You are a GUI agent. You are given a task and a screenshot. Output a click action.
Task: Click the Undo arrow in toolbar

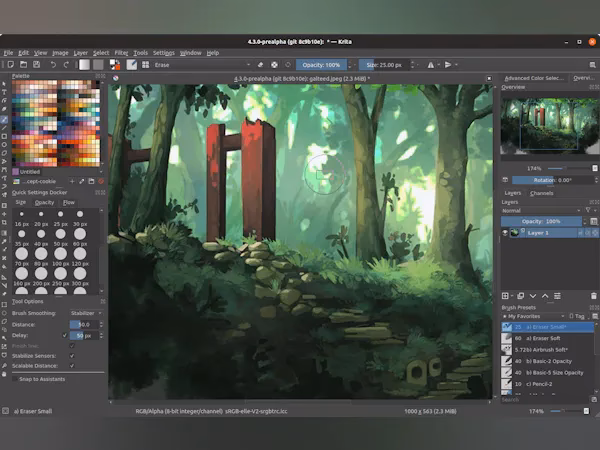[52, 65]
